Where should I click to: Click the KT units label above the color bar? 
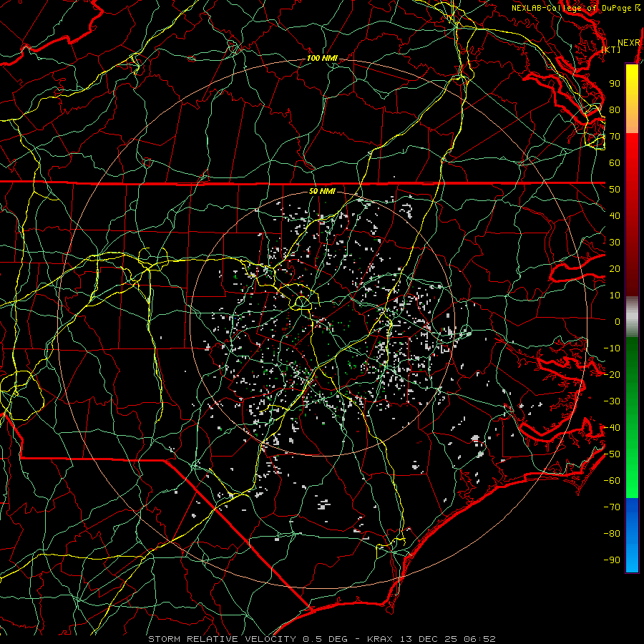(611, 49)
